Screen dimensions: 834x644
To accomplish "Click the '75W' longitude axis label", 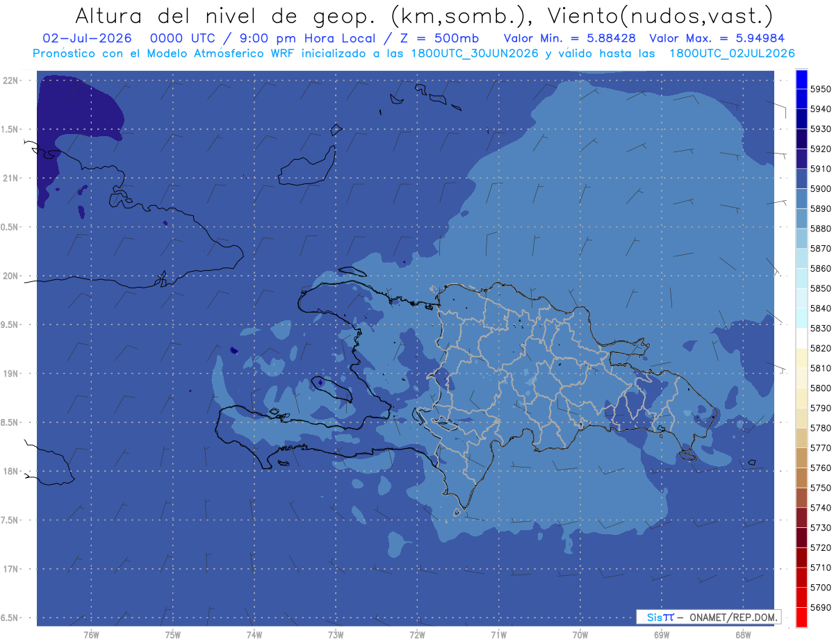I will (x=173, y=634).
